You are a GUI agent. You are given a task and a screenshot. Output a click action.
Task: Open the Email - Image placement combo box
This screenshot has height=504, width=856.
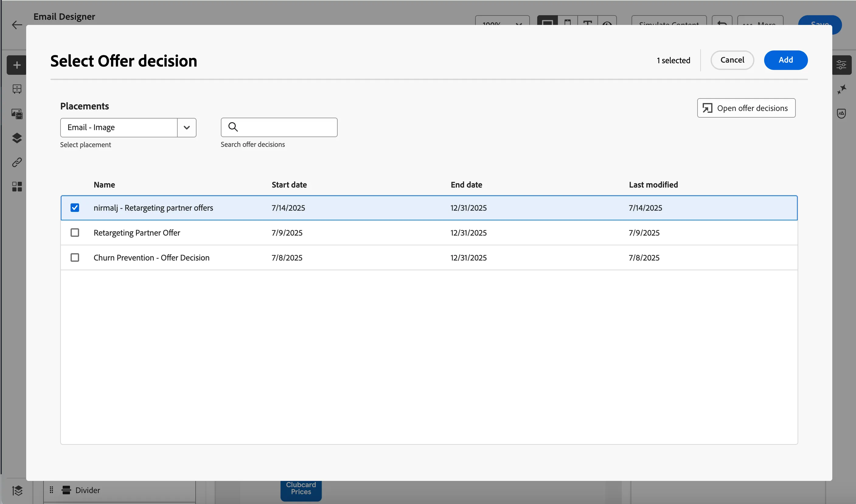pyautogui.click(x=128, y=128)
